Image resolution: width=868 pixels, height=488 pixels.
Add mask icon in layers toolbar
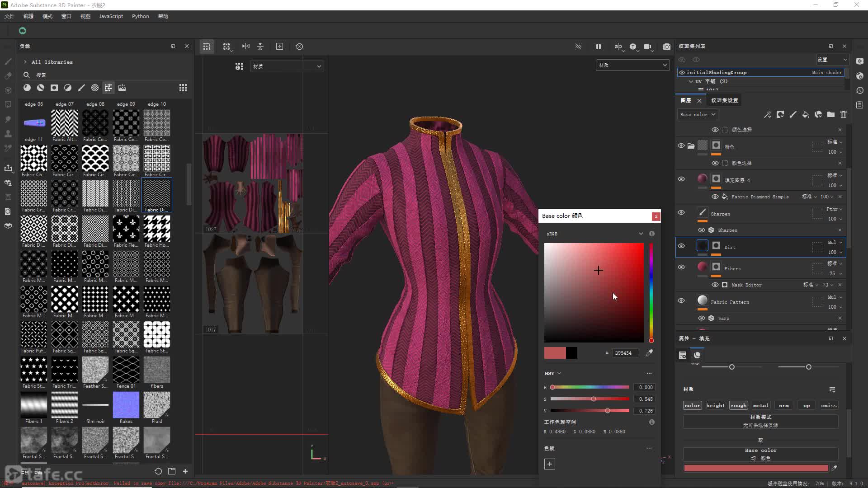click(x=780, y=114)
